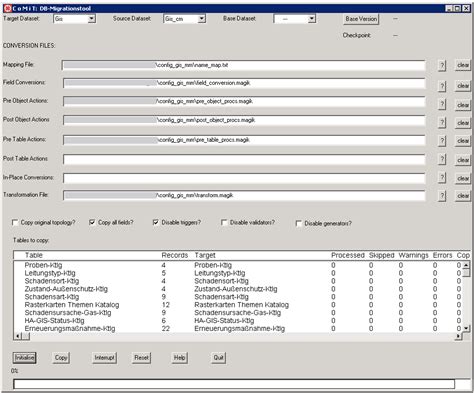Enable Disable validators checkbox
Image resolution: width=474 pixels, height=393 pixels.
224,222
